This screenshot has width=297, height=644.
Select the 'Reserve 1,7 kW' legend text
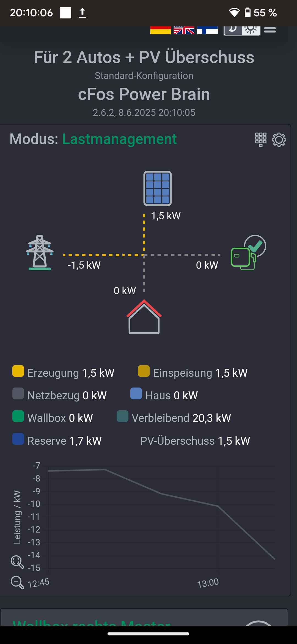(65, 441)
